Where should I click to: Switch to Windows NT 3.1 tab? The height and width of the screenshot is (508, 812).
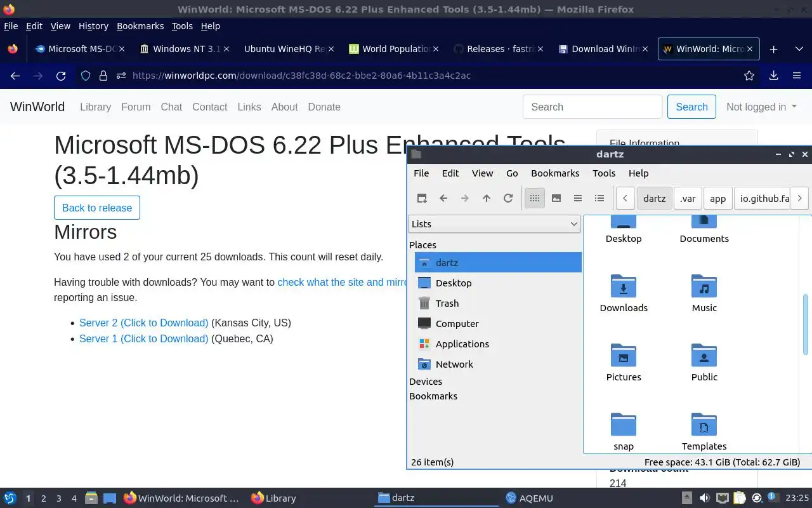coord(185,49)
